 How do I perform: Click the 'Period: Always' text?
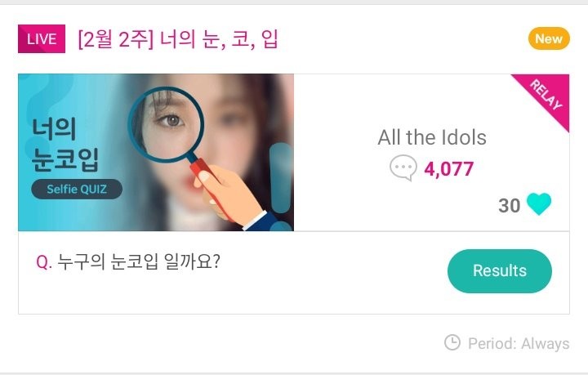(519, 343)
